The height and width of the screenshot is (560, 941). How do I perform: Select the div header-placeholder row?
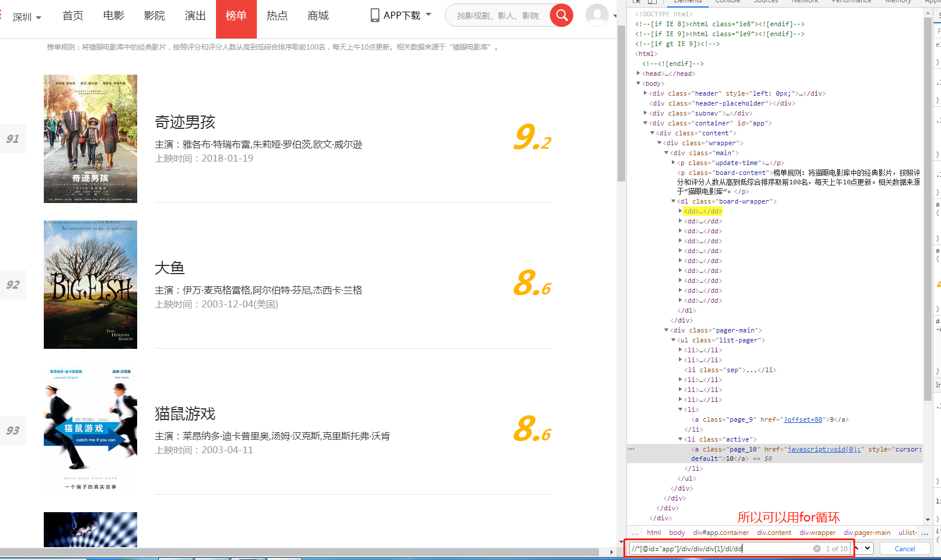722,103
